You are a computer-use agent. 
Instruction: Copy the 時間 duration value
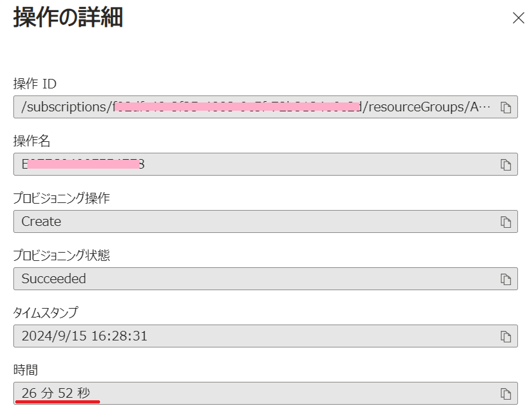coord(505,394)
